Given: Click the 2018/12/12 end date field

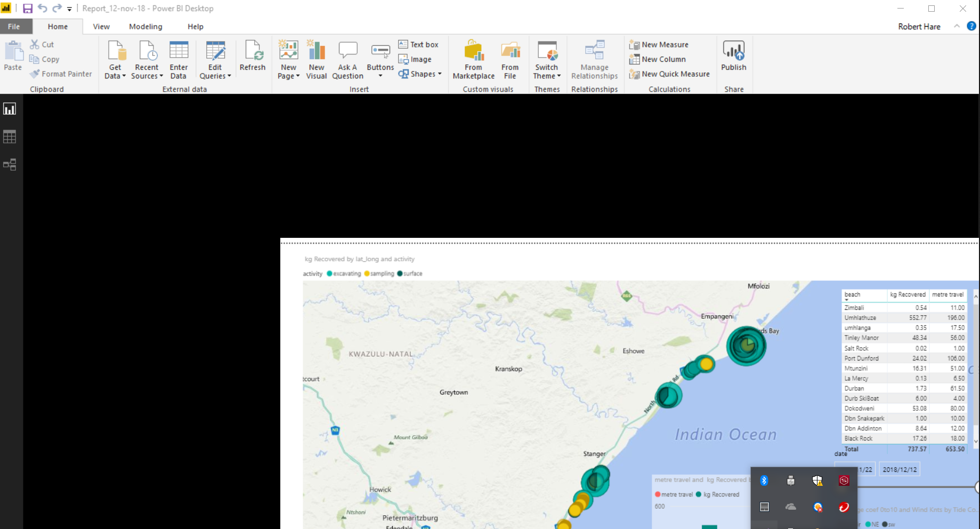Looking at the screenshot, I should (900, 469).
